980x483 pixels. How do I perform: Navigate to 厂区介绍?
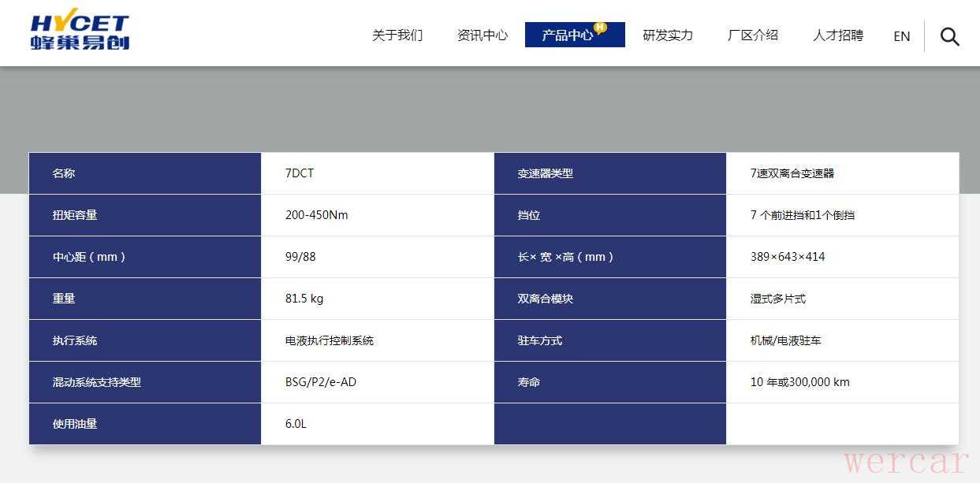point(753,35)
